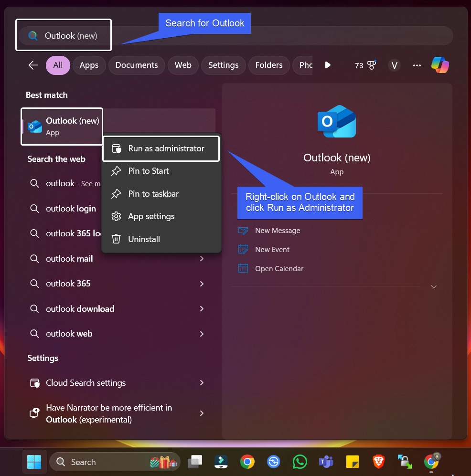Select the outlook mail suggestion text
This screenshot has width=471, height=476.
(x=70, y=259)
